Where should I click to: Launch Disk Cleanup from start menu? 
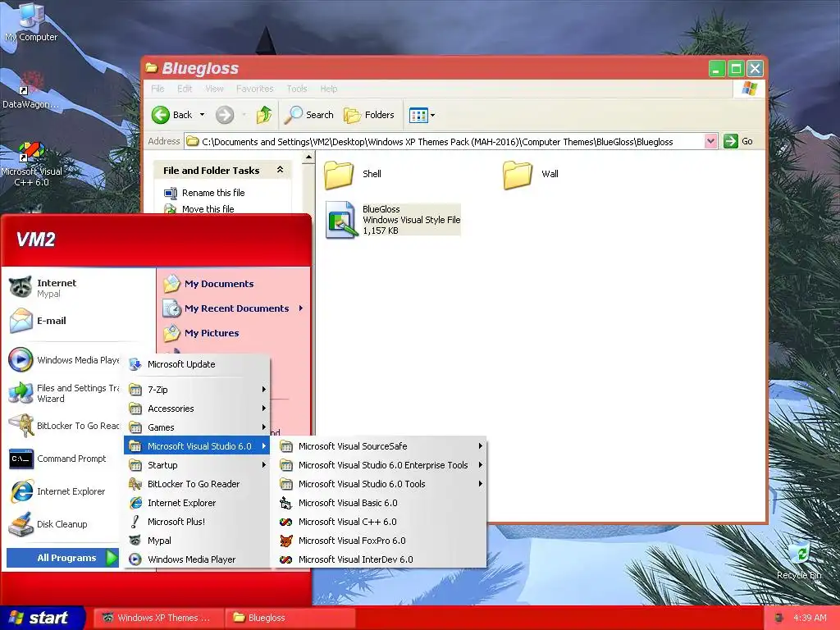(64, 524)
